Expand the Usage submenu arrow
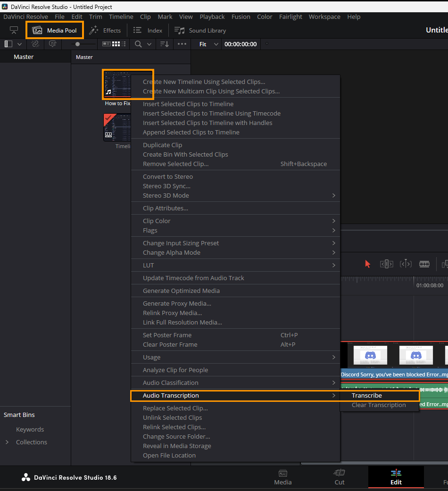The height and width of the screenshot is (491, 448). [334, 358]
